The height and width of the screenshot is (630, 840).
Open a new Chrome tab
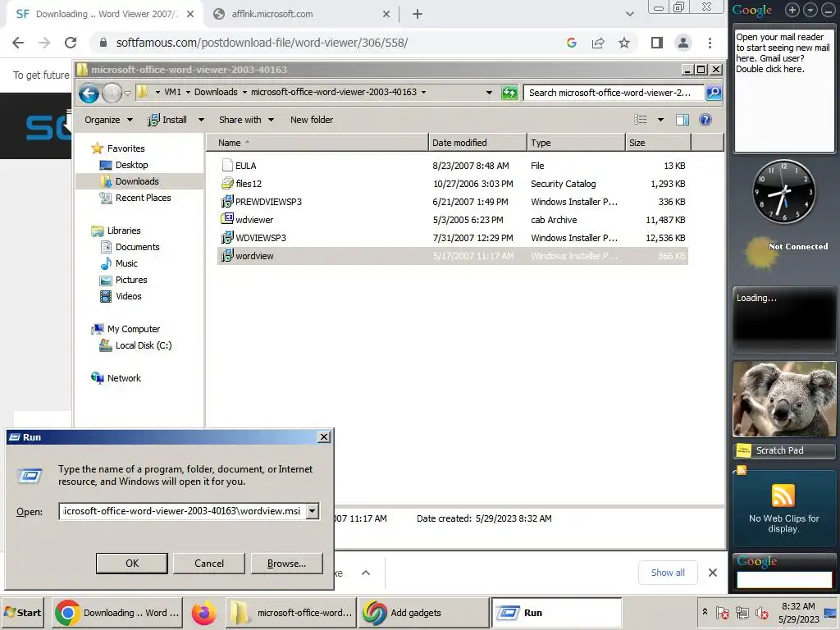[418, 14]
